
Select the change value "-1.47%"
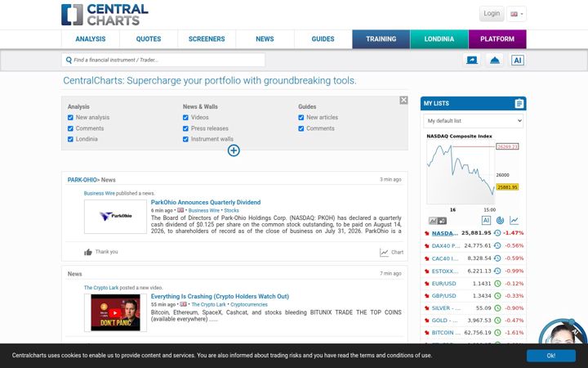(514, 233)
